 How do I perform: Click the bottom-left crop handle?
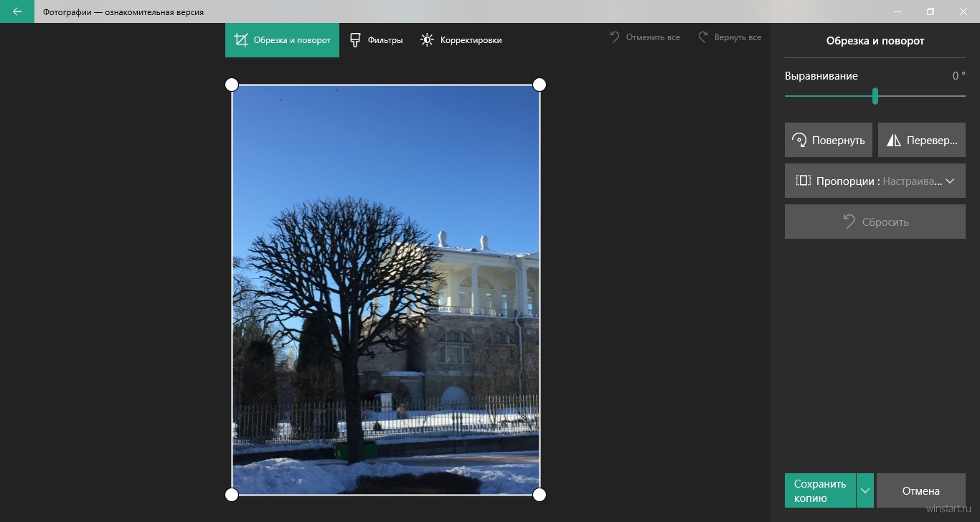coord(232,495)
